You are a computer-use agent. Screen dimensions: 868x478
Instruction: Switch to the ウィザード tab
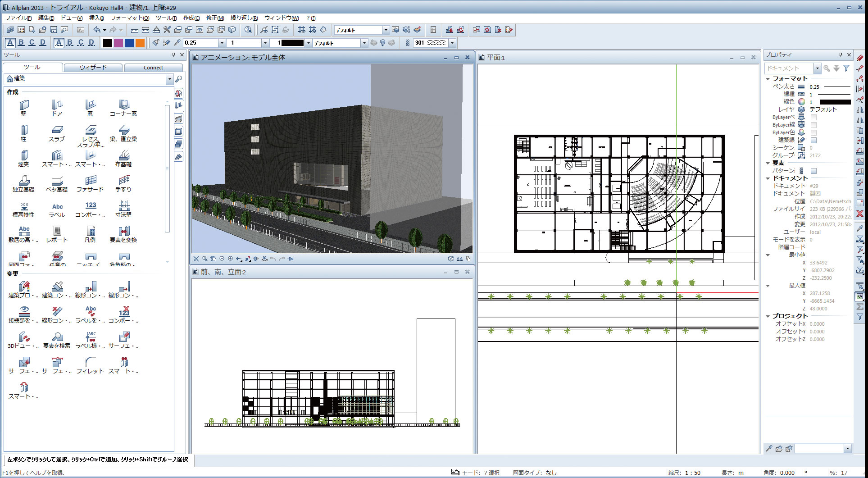pos(93,68)
